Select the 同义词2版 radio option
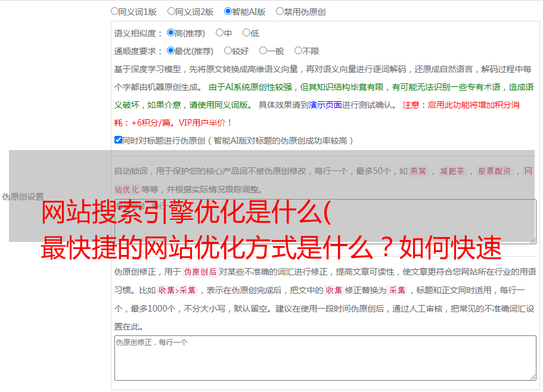Viewport: 543px width, 392px height. click(171, 11)
